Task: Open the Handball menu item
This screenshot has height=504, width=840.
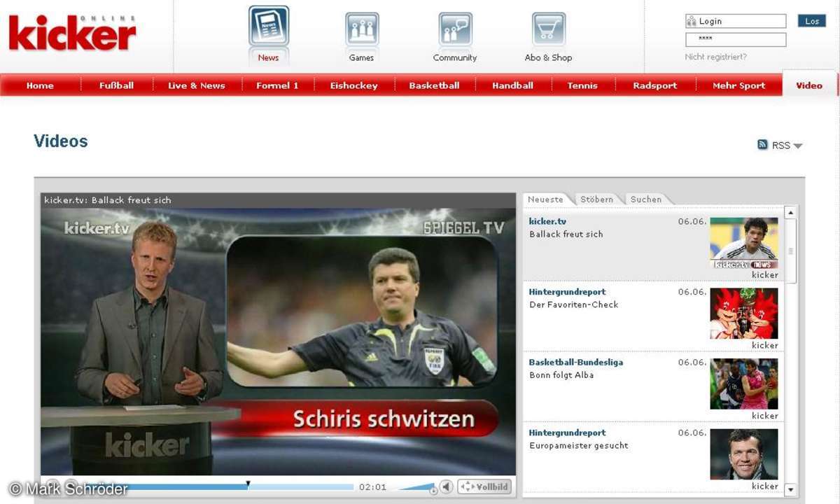Action: point(512,85)
